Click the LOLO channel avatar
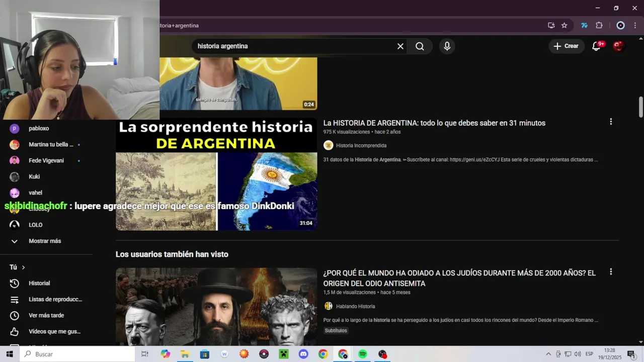The width and height of the screenshot is (644, 362). coord(15,225)
